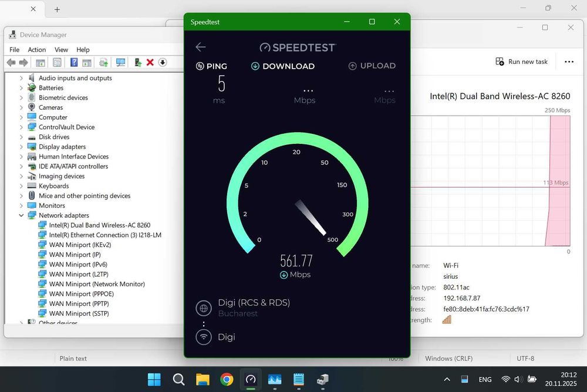Image resolution: width=587 pixels, height=392 pixels.
Task: Click Windows (CRLF) in Notepad status bar
Action: 448,359
